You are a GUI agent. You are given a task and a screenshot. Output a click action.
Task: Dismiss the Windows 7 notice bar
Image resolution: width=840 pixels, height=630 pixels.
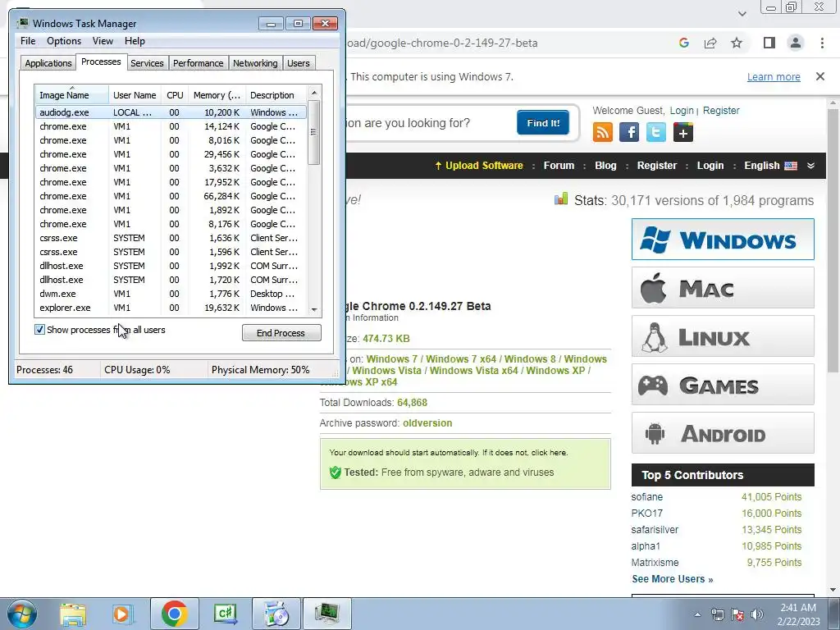[819, 76]
